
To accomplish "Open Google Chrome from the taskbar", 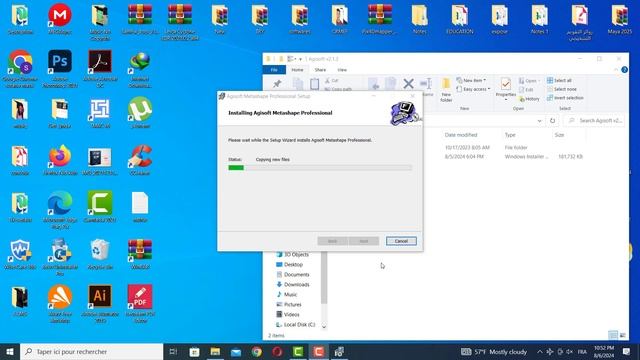I will tap(257, 351).
